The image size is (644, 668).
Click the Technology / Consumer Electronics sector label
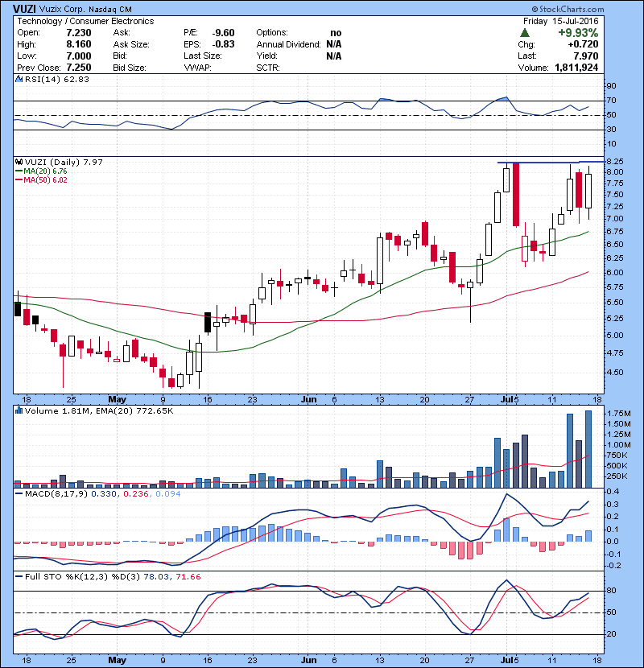click(x=85, y=21)
